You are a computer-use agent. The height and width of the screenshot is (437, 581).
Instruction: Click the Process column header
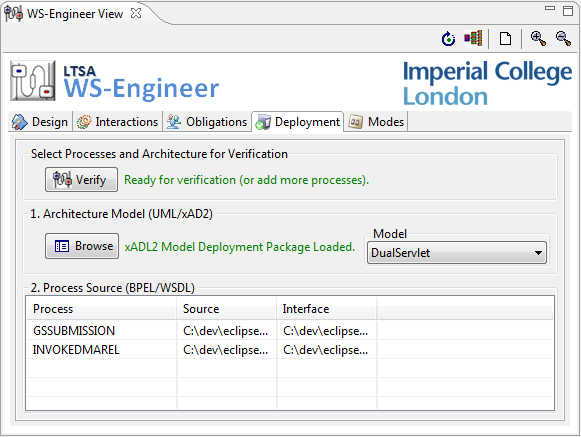(x=102, y=309)
